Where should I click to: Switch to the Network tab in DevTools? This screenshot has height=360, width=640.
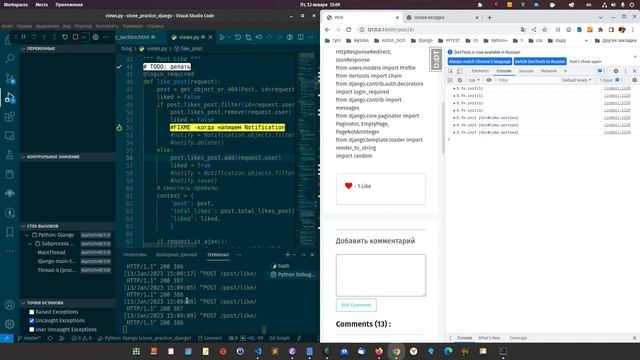click(x=549, y=71)
